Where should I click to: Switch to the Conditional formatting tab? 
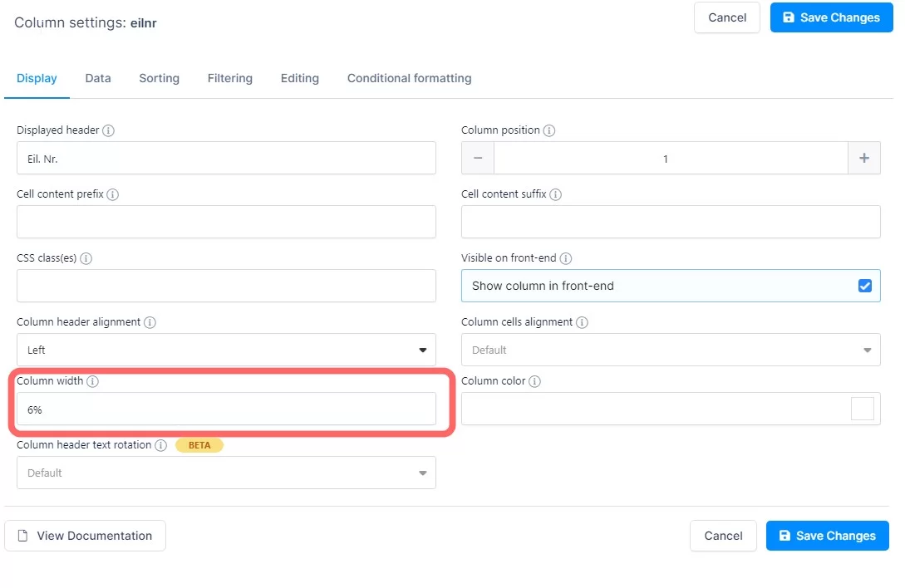(409, 78)
